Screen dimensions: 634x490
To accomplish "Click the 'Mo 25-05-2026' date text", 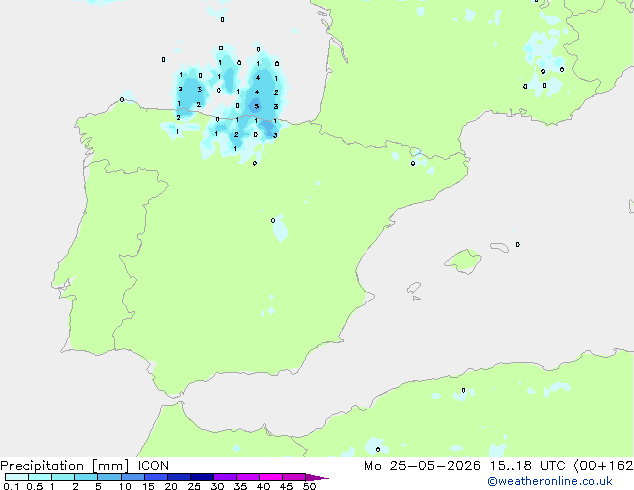I will pos(422,466).
